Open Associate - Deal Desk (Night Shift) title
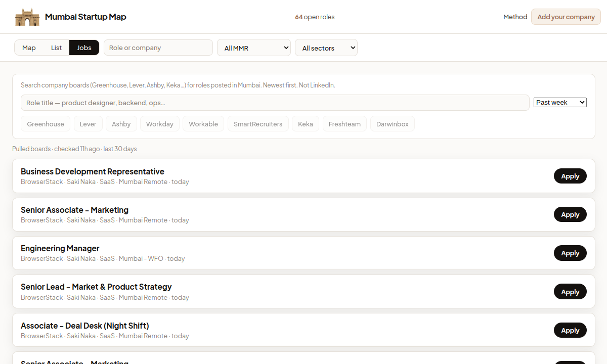Viewport: 607px width, 364px height. coord(85,326)
